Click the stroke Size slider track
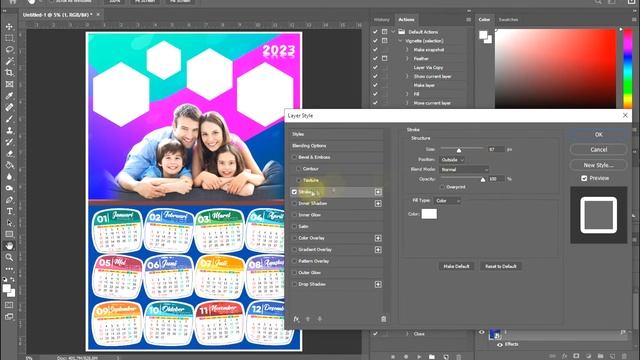Screen dimensions: 640x360 (462, 148)
